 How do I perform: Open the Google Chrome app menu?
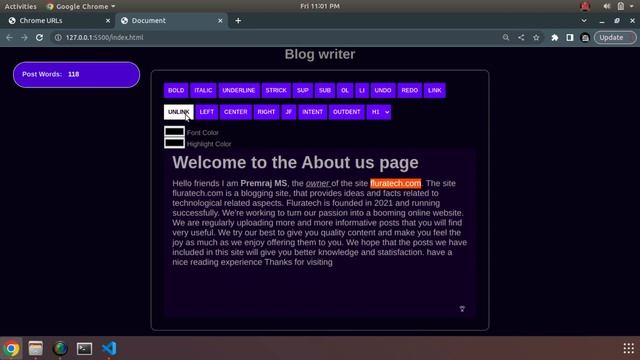tap(81, 6)
